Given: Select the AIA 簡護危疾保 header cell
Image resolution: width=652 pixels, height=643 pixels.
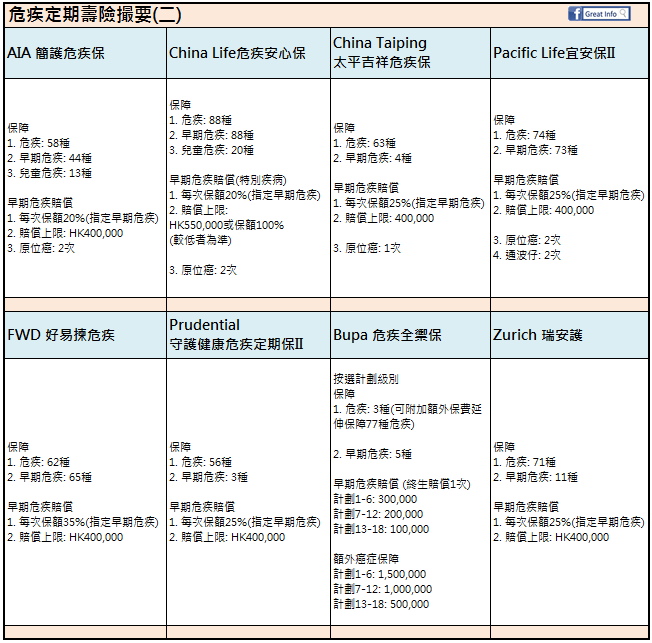Looking at the screenshot, I should (85, 53).
